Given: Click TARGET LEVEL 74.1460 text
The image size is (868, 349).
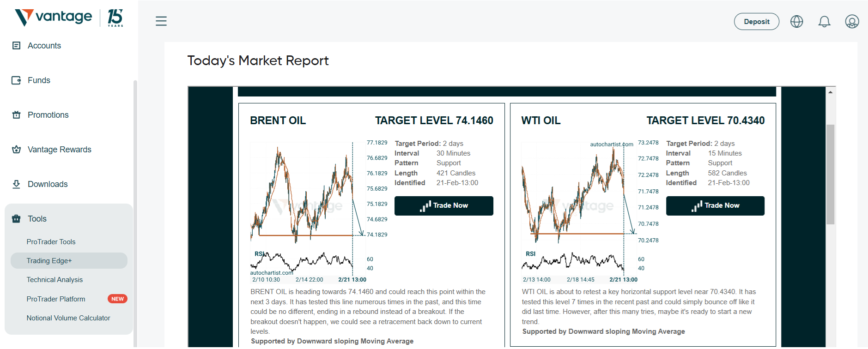Looking at the screenshot, I should [x=434, y=120].
